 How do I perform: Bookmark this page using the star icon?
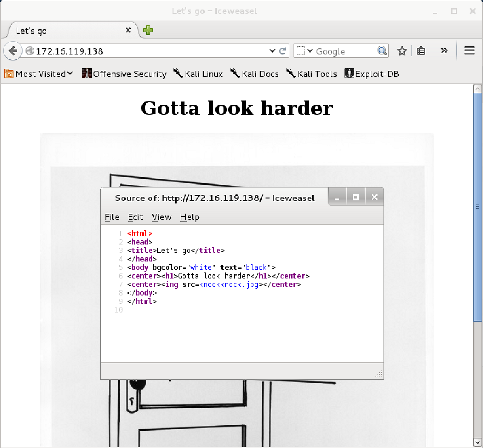pos(402,51)
